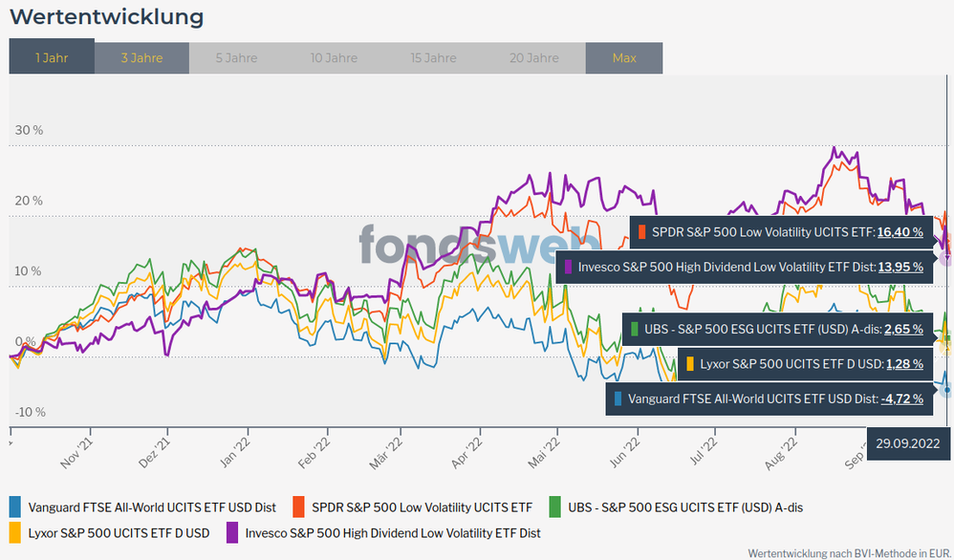Toggle Invesco High Dividend Low Volatility legend label
Viewport: 954px width, 560px height.
(393, 532)
